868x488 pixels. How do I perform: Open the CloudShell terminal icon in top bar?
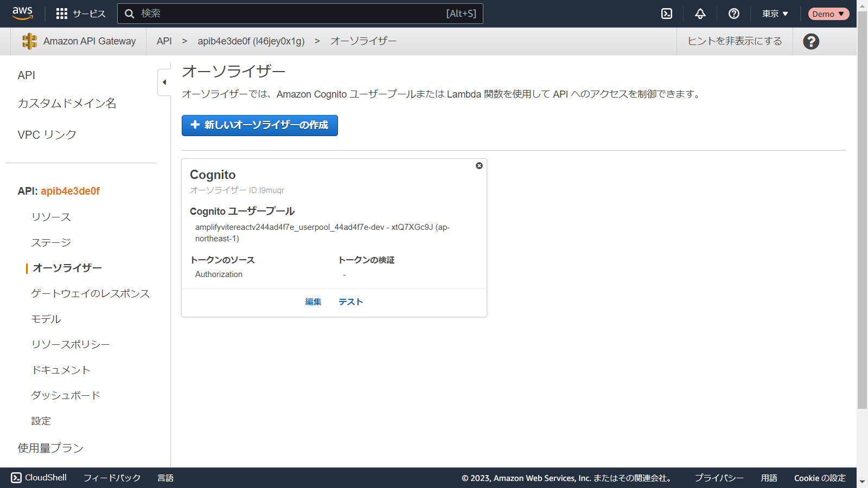click(x=667, y=14)
